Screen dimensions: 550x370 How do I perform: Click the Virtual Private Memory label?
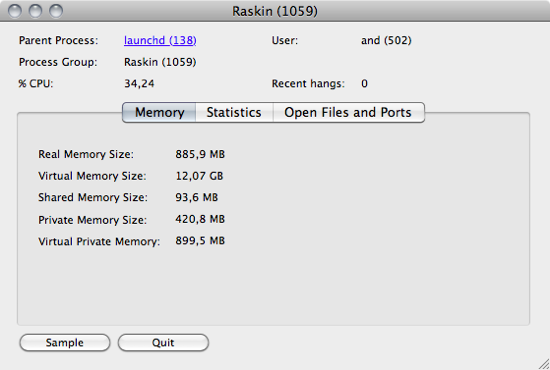pyautogui.click(x=99, y=241)
